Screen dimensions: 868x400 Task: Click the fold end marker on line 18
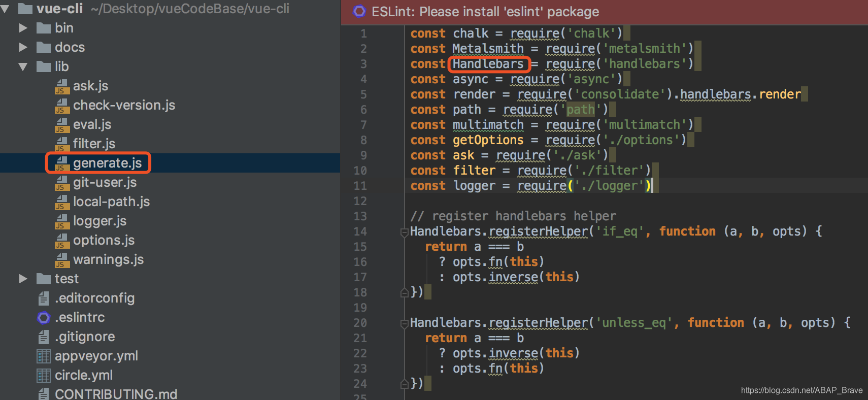[405, 292]
